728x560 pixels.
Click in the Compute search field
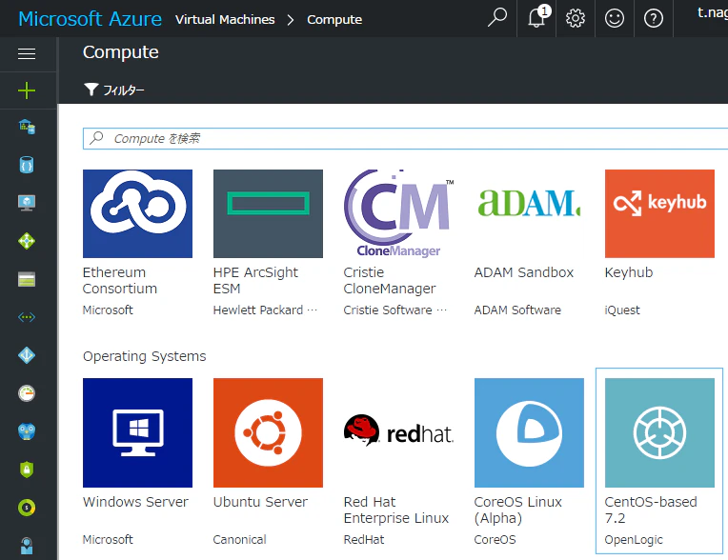point(405,138)
